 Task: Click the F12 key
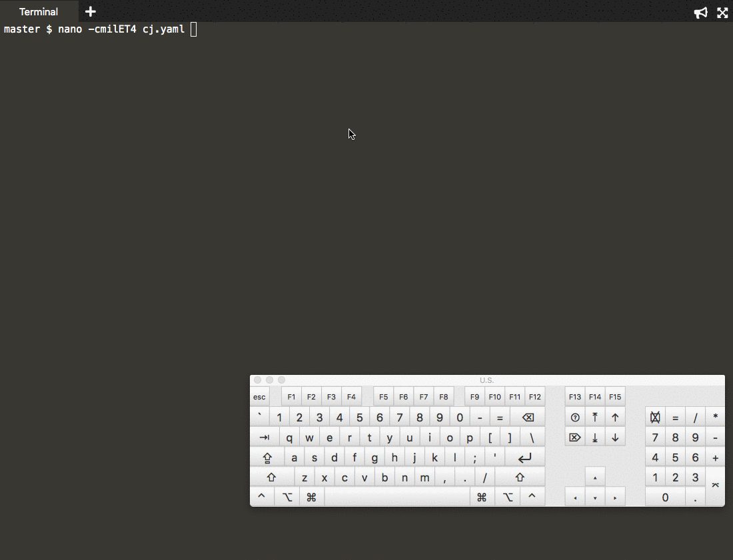[535, 397]
